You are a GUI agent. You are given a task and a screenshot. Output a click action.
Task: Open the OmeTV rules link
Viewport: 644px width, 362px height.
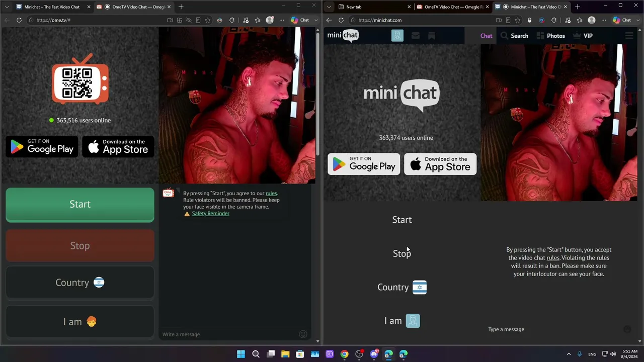click(271, 194)
